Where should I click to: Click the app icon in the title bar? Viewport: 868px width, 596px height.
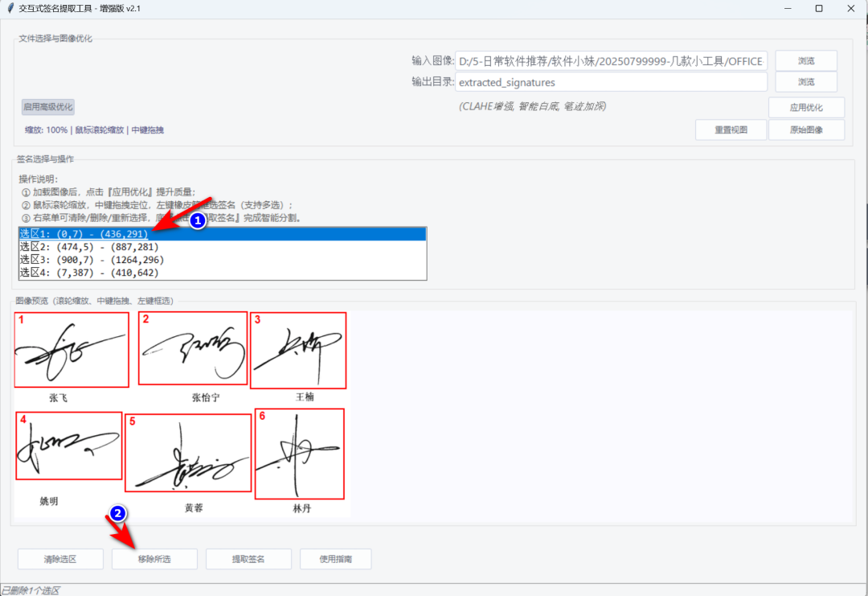coord(9,9)
